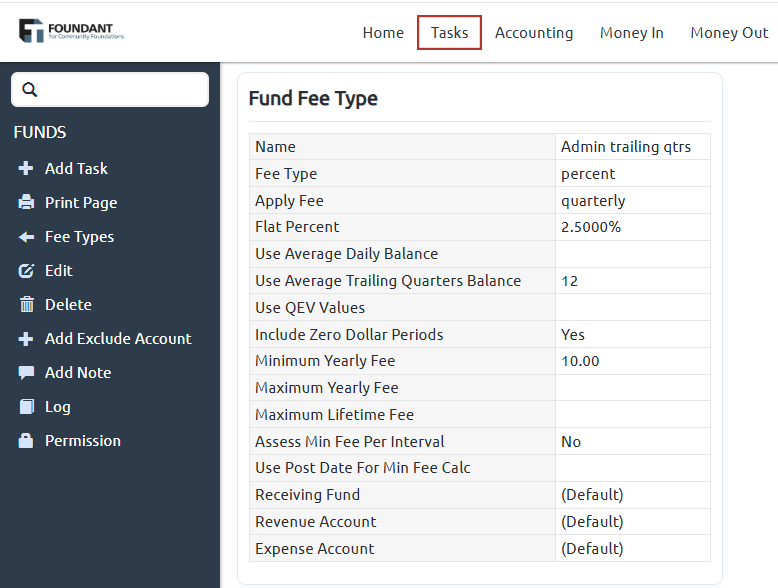Click the Print Page link

tap(81, 203)
